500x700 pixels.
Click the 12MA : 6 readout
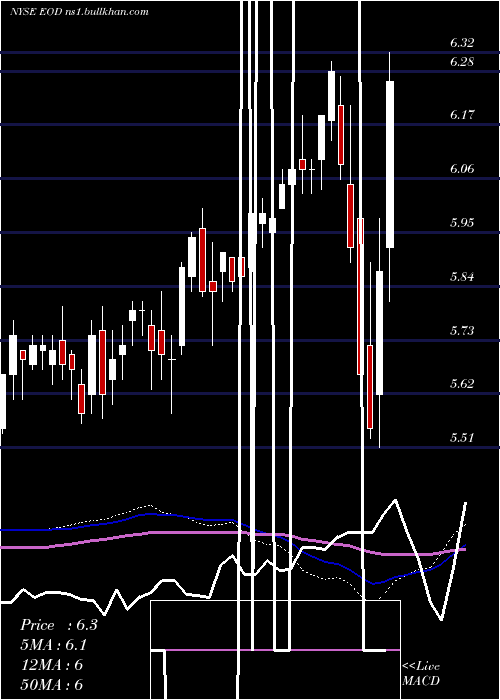(52, 665)
